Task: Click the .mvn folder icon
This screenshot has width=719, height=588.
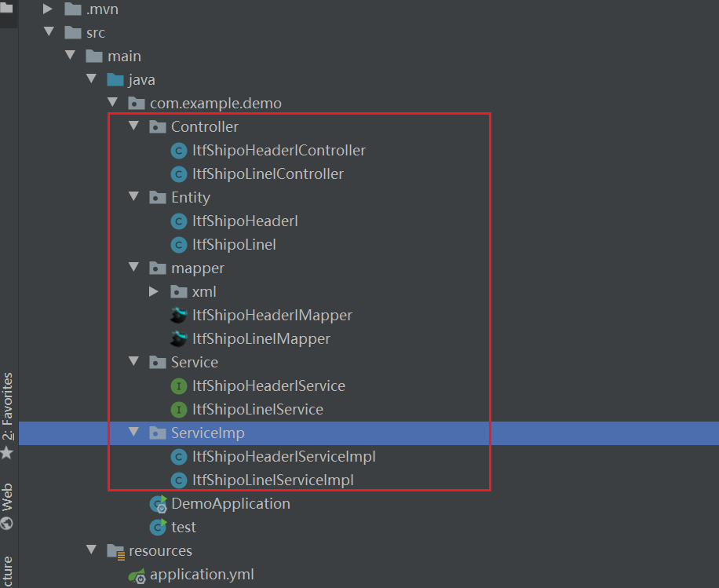Action: click(x=73, y=9)
